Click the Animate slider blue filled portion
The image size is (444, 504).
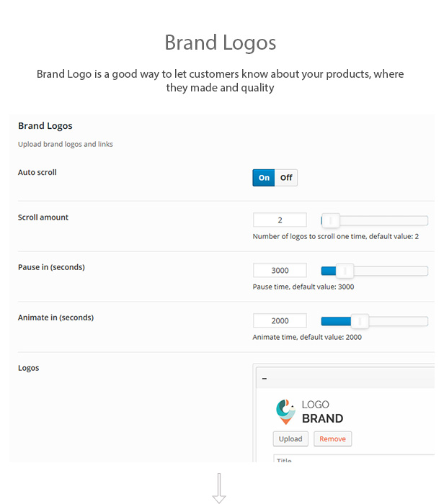[x=336, y=321]
